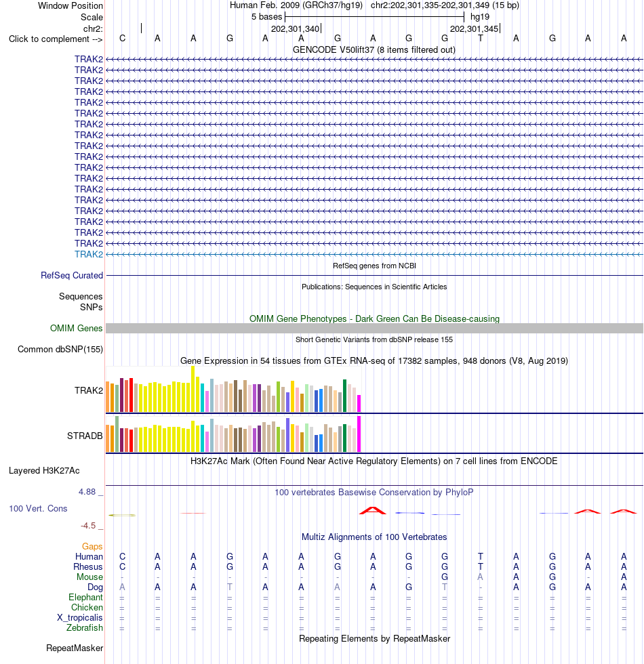Viewport: 644px width, 664px height.
Task: Click the RepeatMasker track label
Action: pos(75,648)
